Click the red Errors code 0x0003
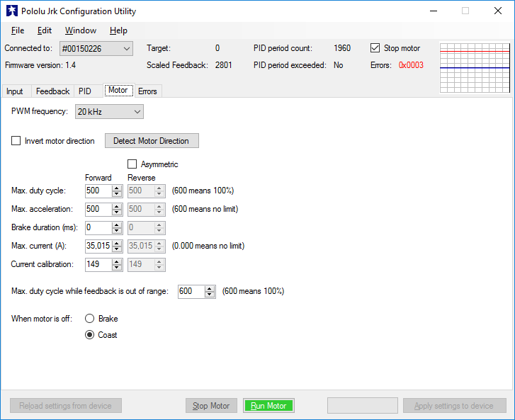 (411, 65)
